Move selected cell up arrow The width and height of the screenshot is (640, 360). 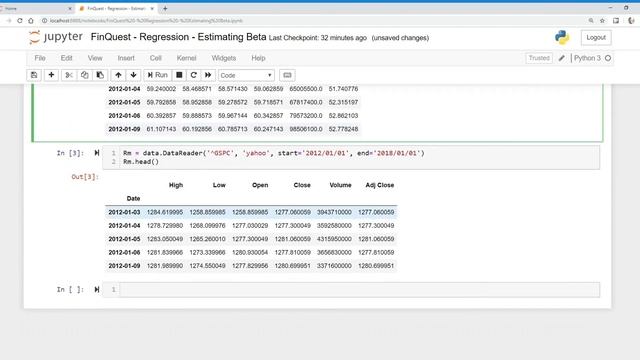coord(118,75)
